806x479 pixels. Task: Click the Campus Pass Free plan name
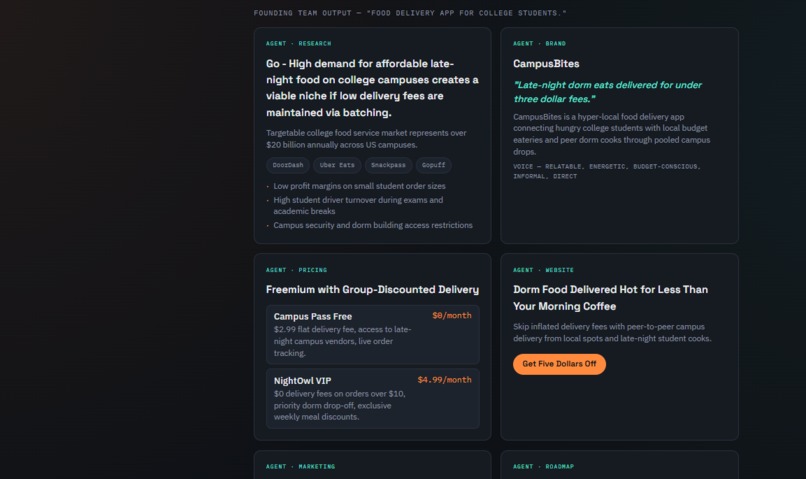[313, 317]
